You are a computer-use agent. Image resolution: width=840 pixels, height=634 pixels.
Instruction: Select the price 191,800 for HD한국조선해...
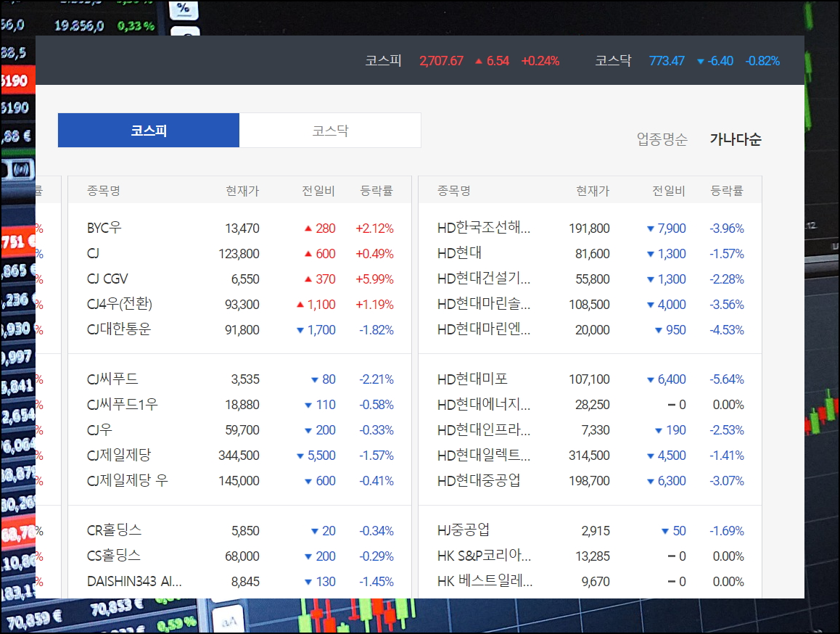point(589,229)
